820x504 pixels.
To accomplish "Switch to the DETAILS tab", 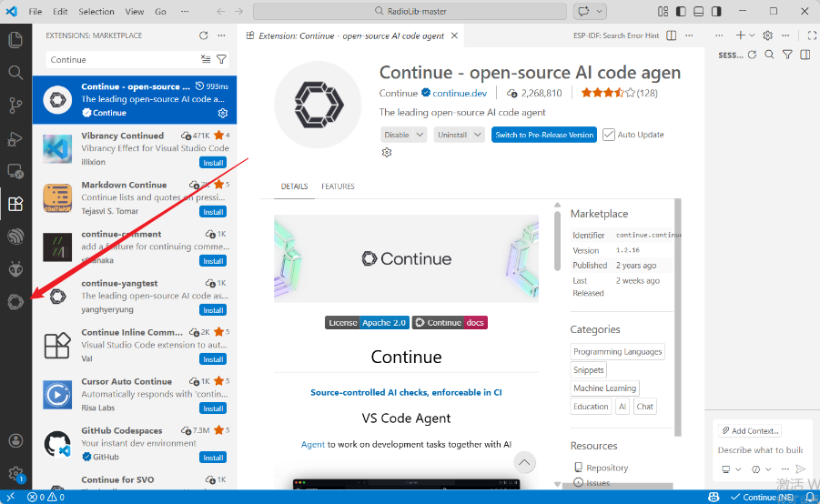I will click(x=295, y=186).
